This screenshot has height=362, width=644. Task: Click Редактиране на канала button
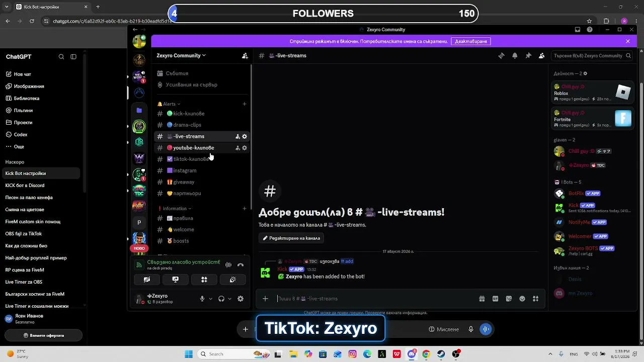(291, 238)
